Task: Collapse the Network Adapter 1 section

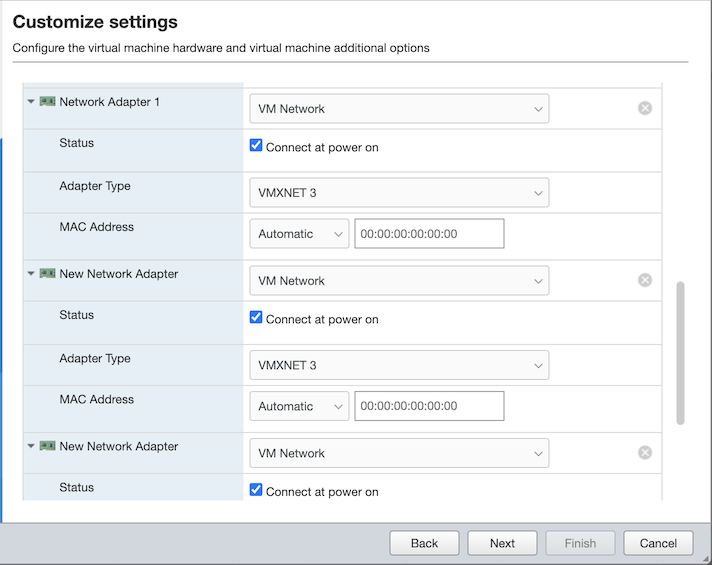Action: [31, 102]
